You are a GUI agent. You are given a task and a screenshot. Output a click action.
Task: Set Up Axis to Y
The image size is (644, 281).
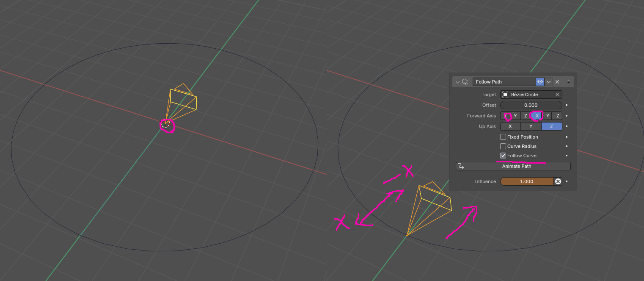click(x=531, y=126)
